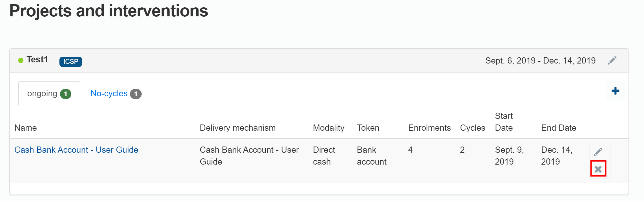644x201 pixels.
Task: Open the Cash Bank Account - User Guide link
Action: 76,150
